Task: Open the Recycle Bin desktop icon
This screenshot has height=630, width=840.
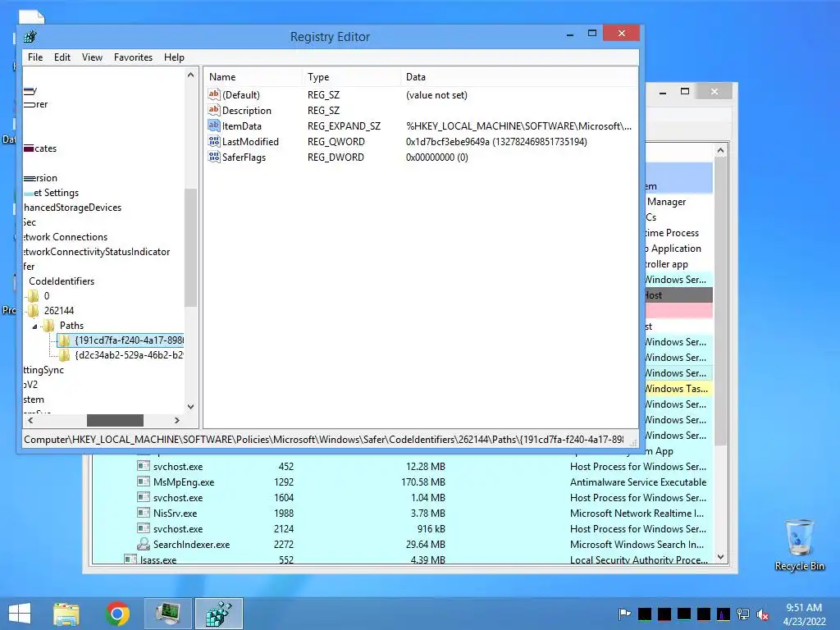Action: tap(799, 546)
